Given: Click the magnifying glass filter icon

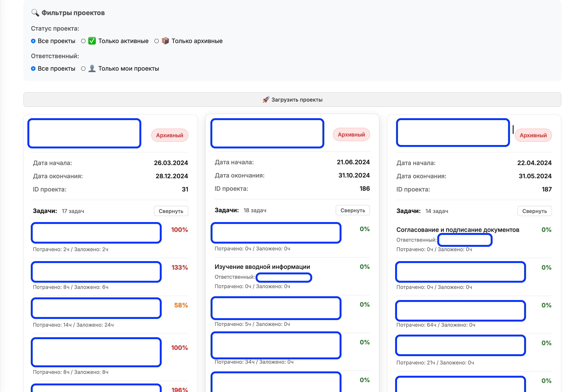Looking at the screenshot, I should (x=35, y=13).
